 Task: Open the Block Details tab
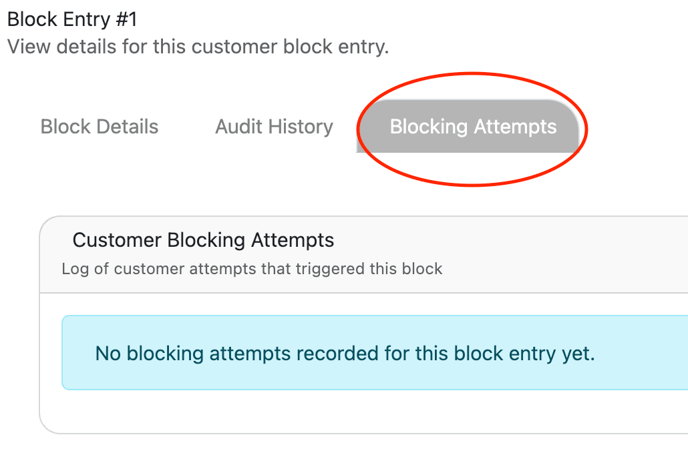coord(99,127)
